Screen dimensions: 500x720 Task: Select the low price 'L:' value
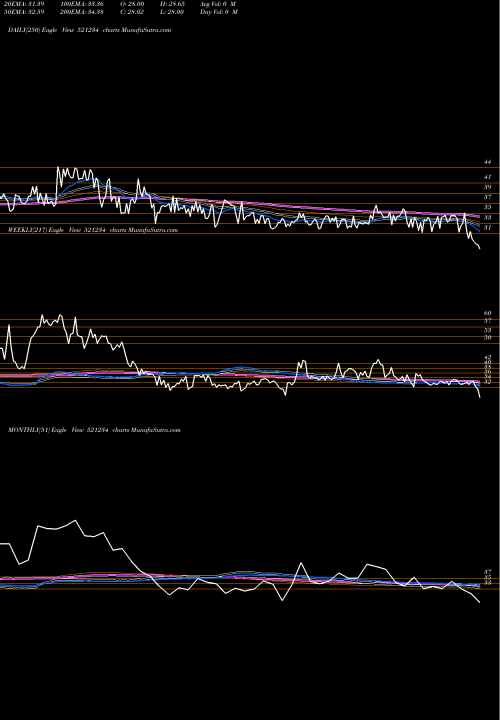point(172,12)
